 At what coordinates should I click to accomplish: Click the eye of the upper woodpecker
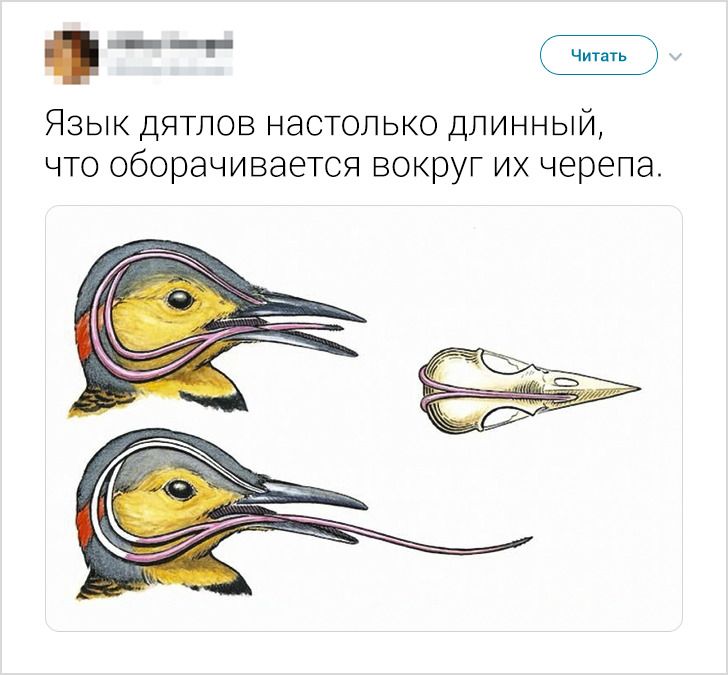coord(180,300)
